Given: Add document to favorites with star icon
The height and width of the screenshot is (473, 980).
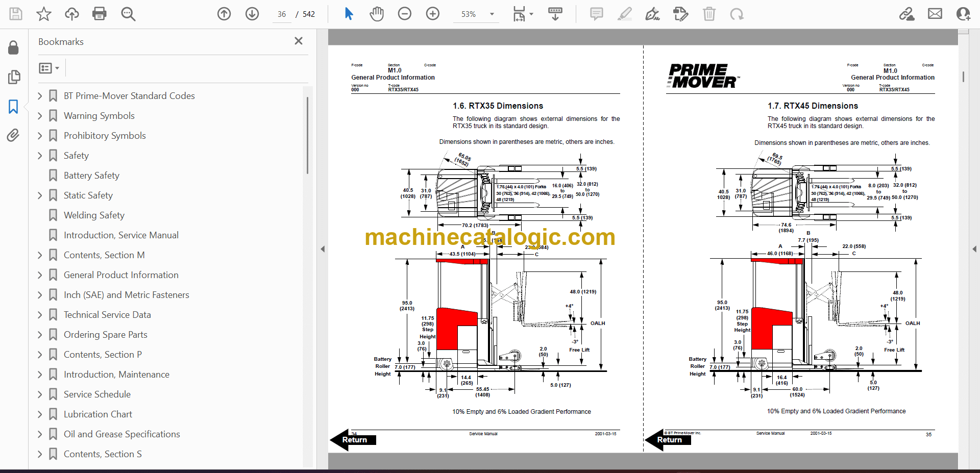Looking at the screenshot, I should click(44, 14).
